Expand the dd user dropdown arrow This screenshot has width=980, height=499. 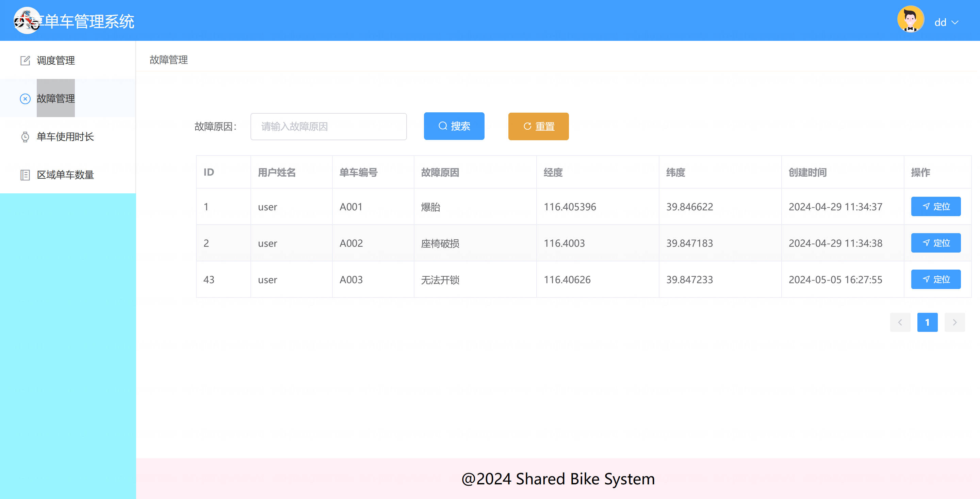coord(955,22)
